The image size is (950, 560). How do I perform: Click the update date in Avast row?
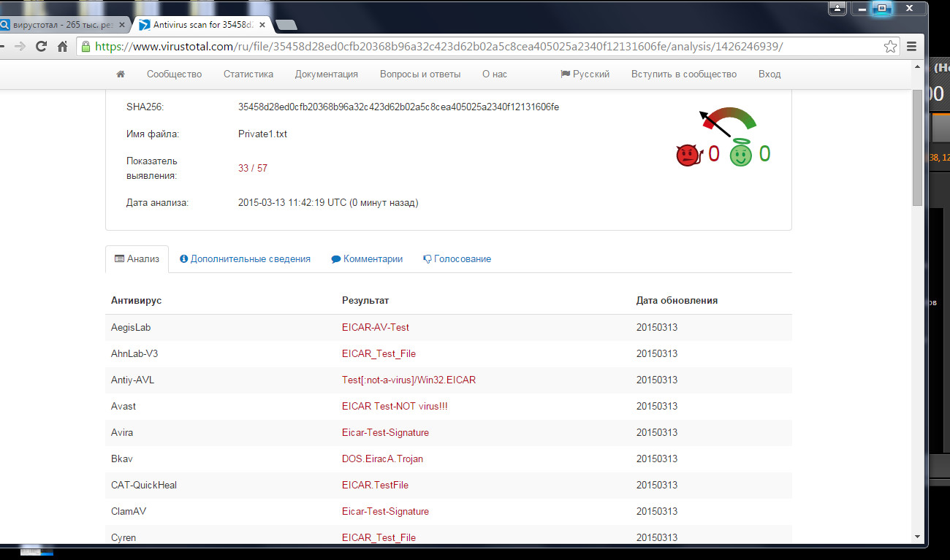657,406
